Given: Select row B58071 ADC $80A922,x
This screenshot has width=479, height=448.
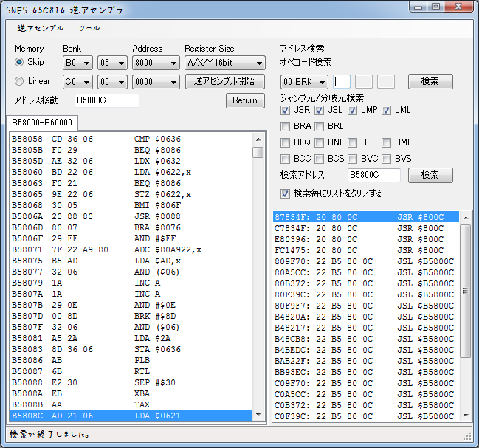Looking at the screenshot, I should click(x=131, y=249).
